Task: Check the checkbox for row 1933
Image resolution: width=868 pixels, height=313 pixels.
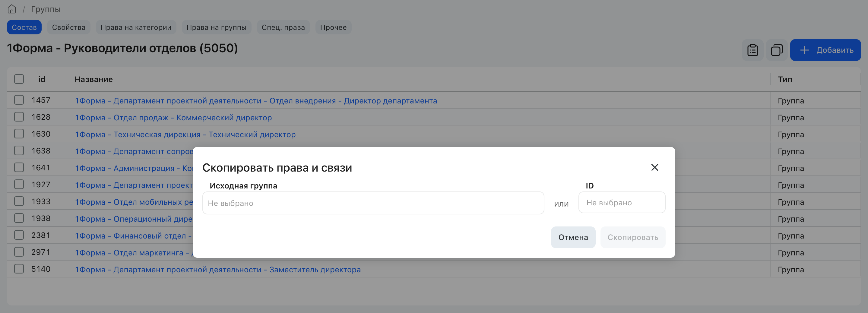Action: pyautogui.click(x=19, y=201)
